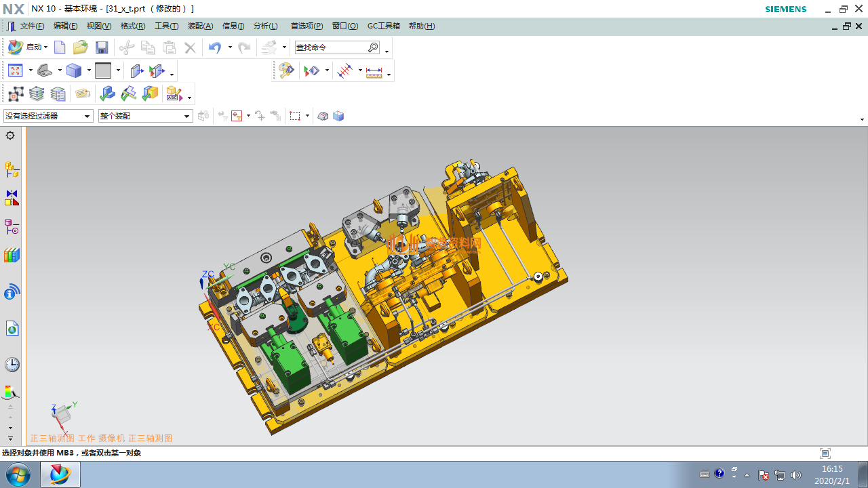
Task: Open the 整个装配 selection scope dropdown
Action: pos(187,117)
